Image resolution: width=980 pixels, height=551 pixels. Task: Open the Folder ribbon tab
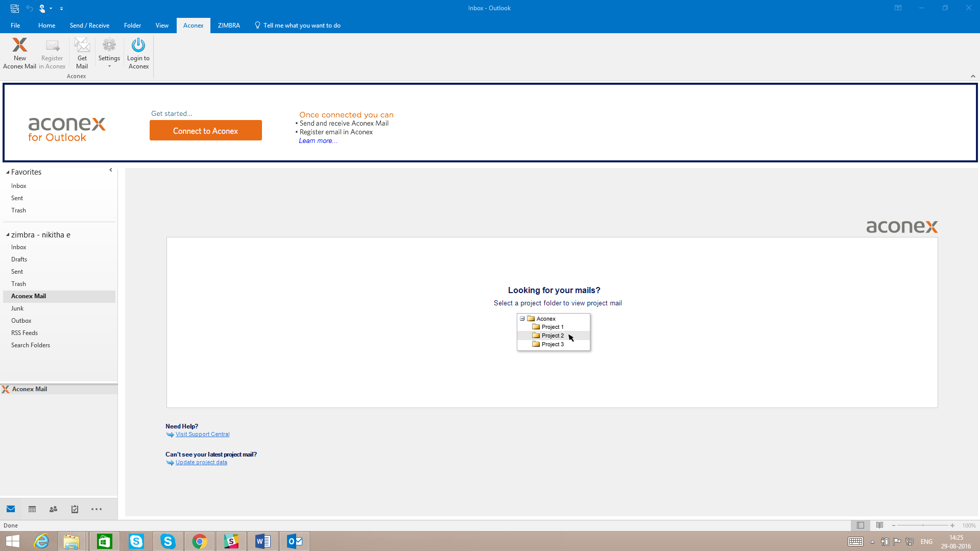pyautogui.click(x=132, y=26)
